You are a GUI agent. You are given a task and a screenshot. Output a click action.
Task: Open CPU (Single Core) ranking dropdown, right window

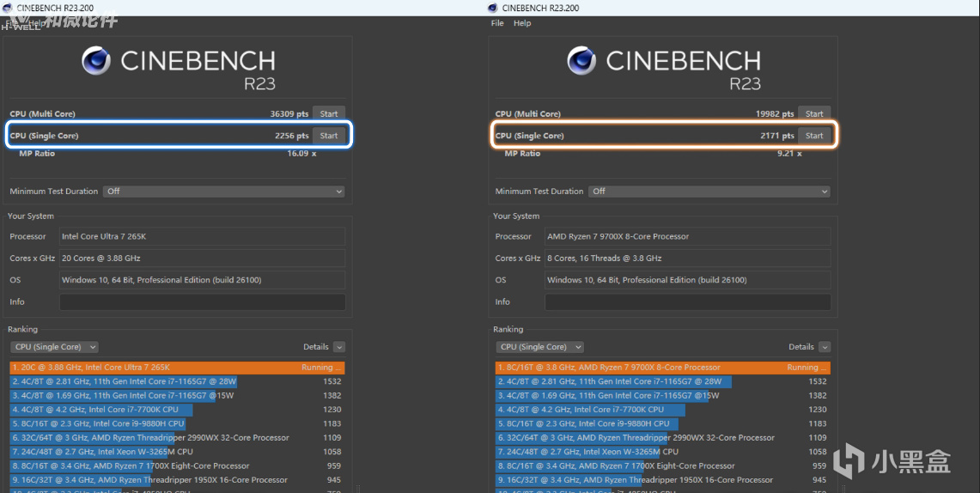point(540,347)
